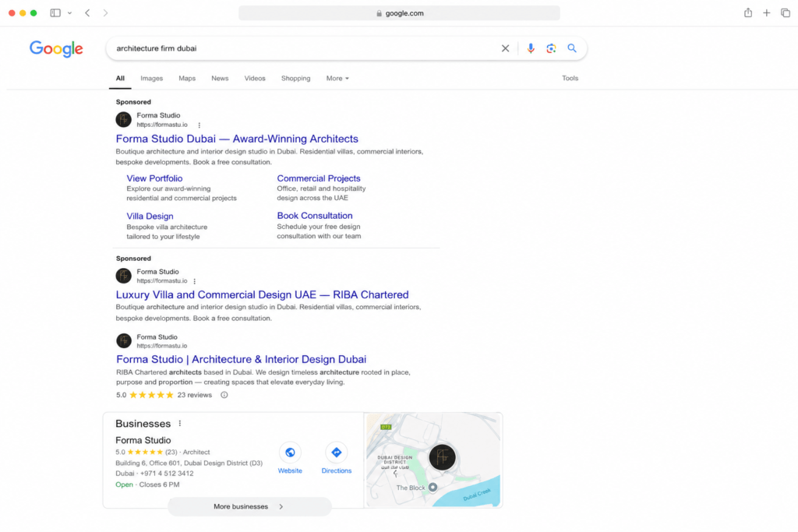This screenshot has height=532, width=798.
Task: Submit search with the magnifier icon
Action: tap(572, 48)
